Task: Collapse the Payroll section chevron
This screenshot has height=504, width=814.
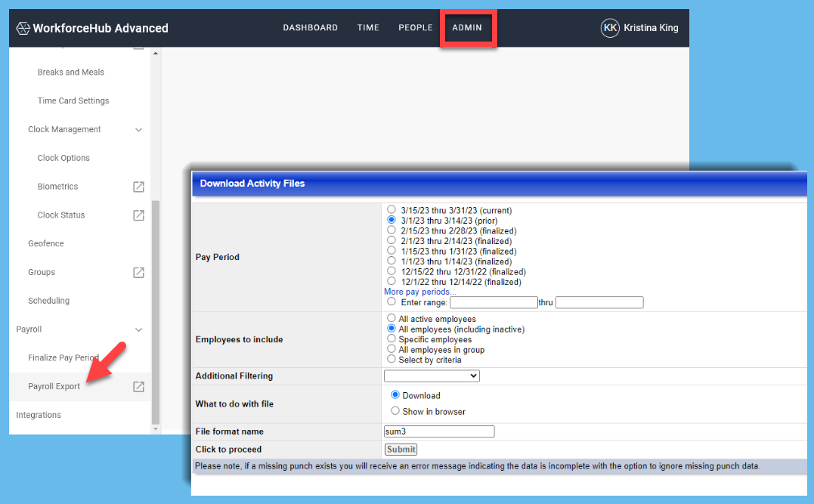Action: [x=138, y=329]
